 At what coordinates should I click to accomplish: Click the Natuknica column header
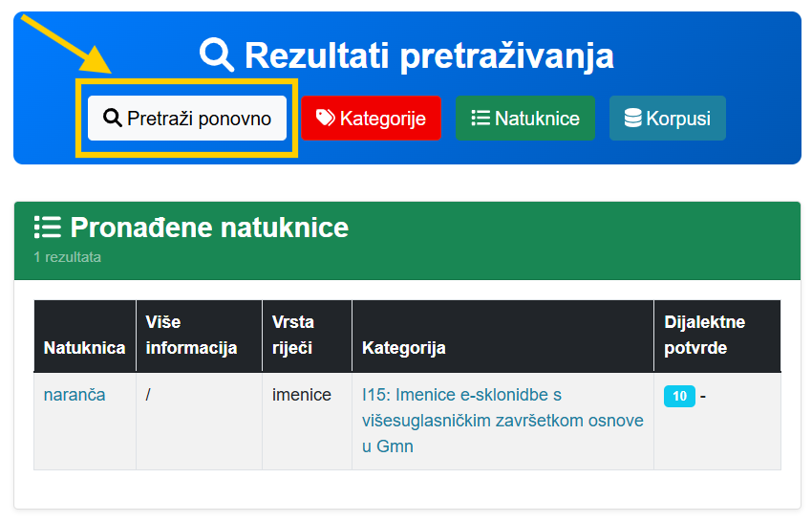(84, 348)
